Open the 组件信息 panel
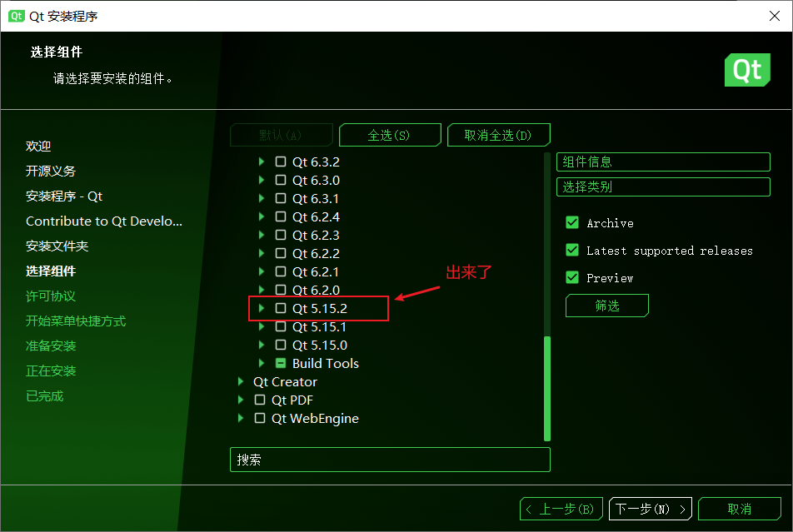 coord(662,162)
